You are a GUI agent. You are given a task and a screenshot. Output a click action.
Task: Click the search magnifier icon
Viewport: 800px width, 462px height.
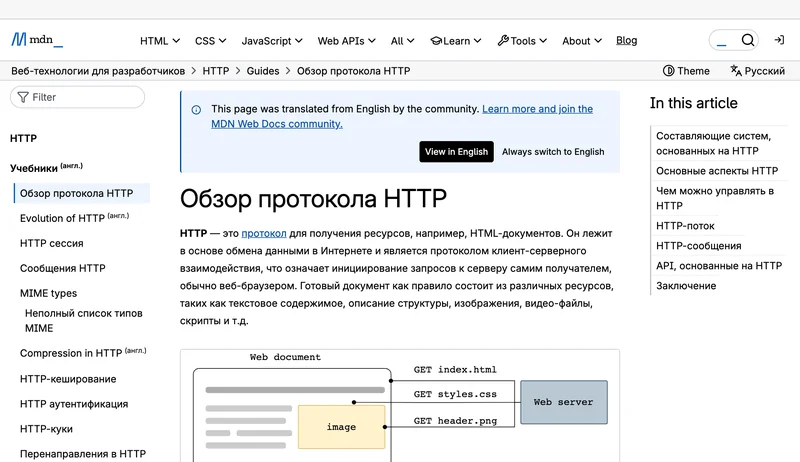pos(747,40)
